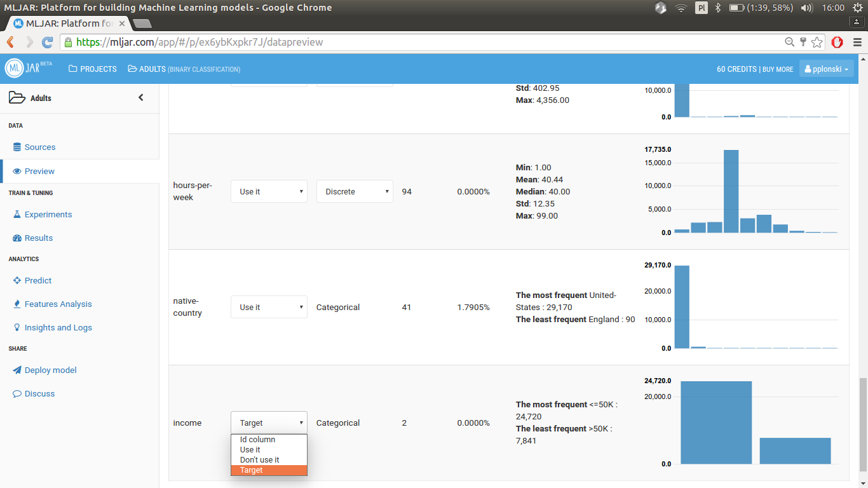Open Features Analysis in the sidebar

pos(58,304)
